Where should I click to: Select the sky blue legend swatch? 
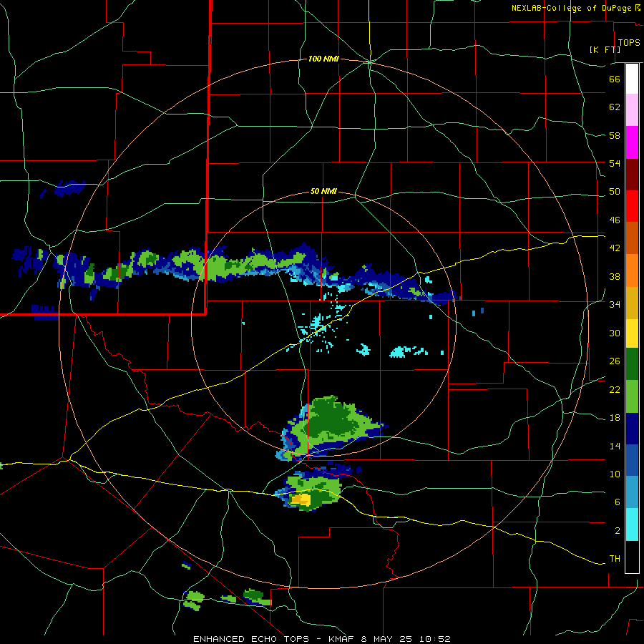pos(632,492)
